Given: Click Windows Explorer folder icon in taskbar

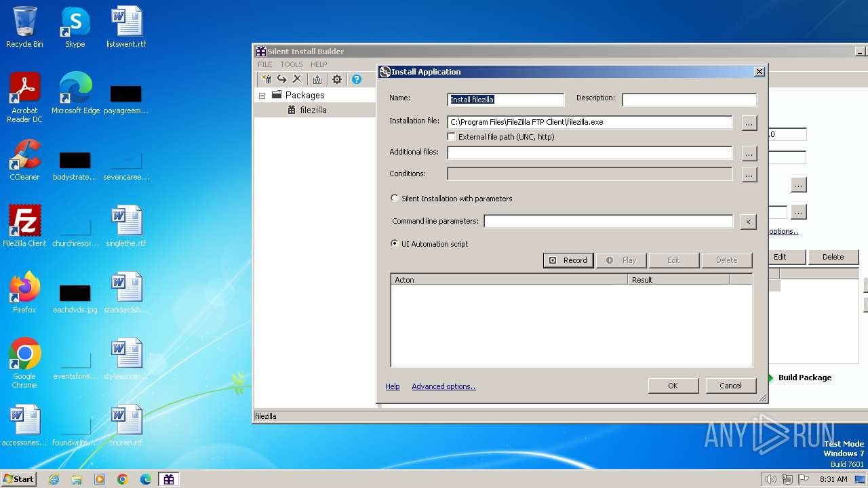Looking at the screenshot, I should 77,479.
